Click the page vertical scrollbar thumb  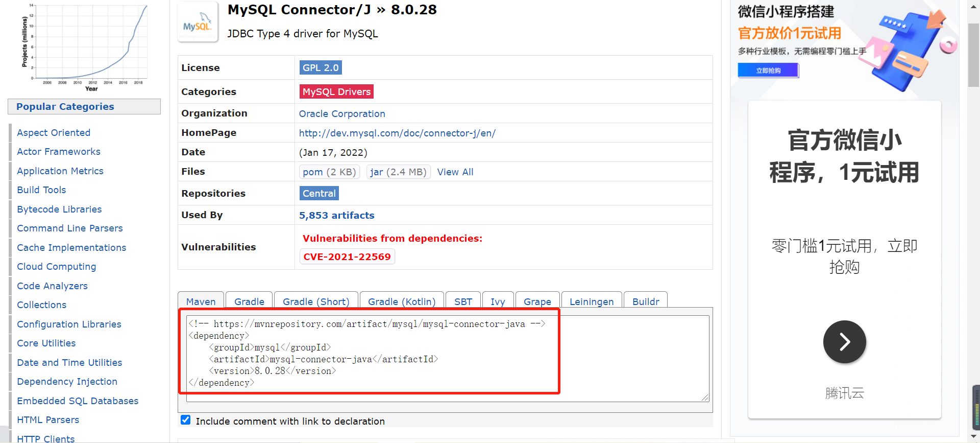973,55
